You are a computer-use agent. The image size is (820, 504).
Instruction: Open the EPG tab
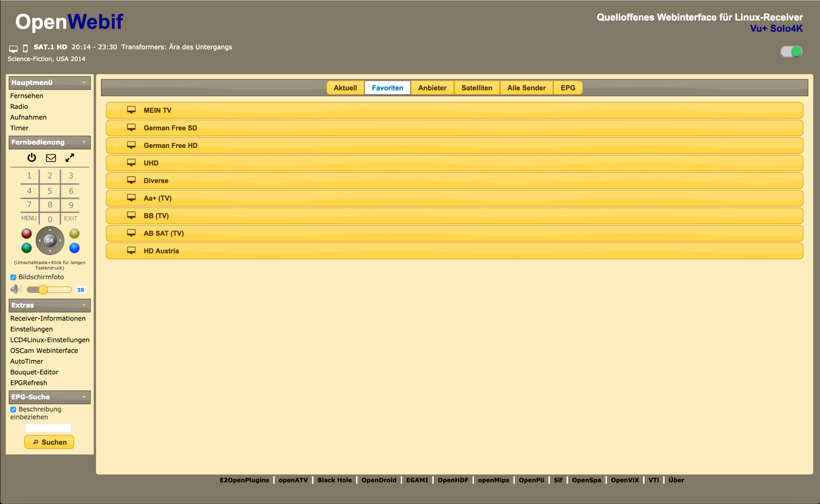[x=567, y=88]
